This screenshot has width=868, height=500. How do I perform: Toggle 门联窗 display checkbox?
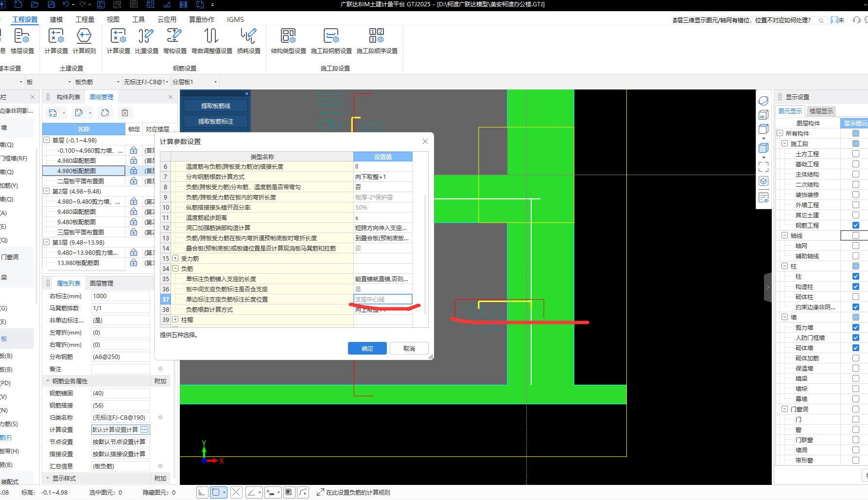pyautogui.click(x=856, y=440)
